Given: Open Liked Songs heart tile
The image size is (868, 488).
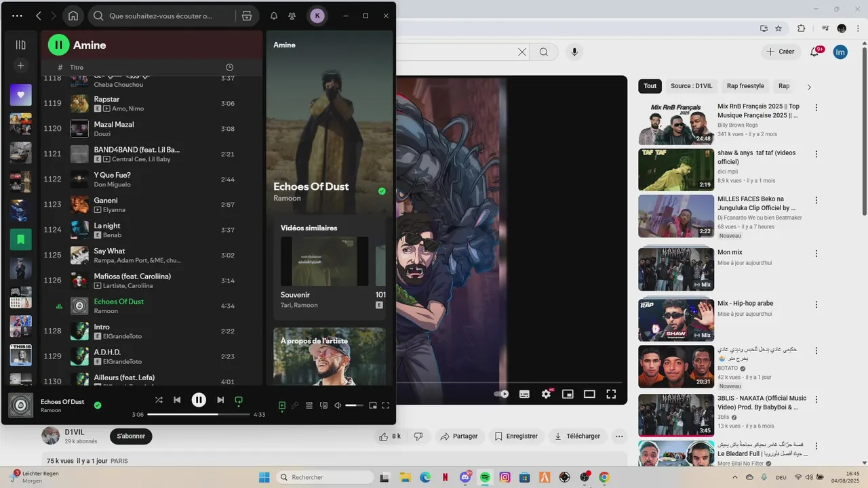Looking at the screenshot, I should [x=21, y=95].
